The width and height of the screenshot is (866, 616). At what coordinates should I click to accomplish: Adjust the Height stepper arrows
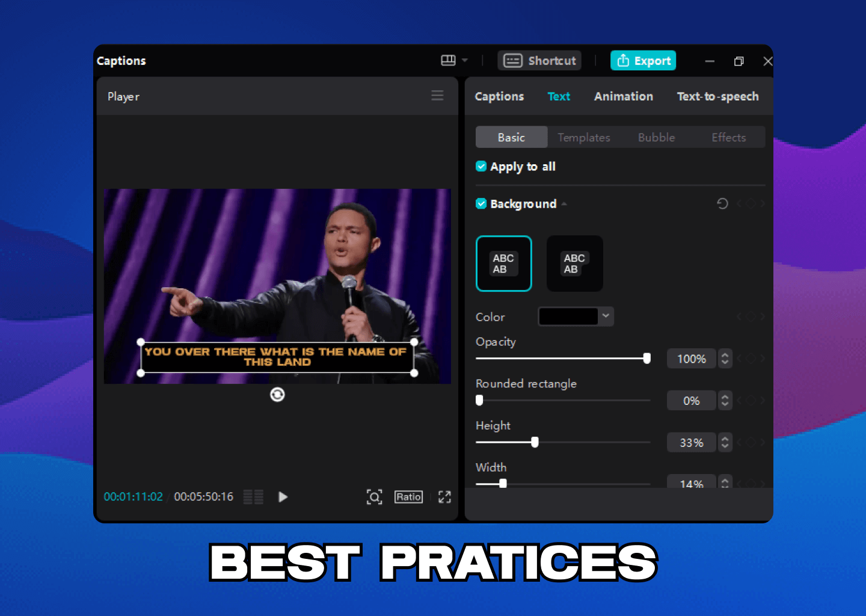point(725,443)
